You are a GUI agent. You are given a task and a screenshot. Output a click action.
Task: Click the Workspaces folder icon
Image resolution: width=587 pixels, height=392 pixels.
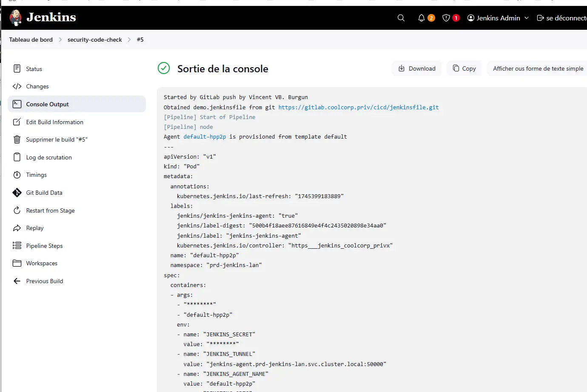coord(17,263)
